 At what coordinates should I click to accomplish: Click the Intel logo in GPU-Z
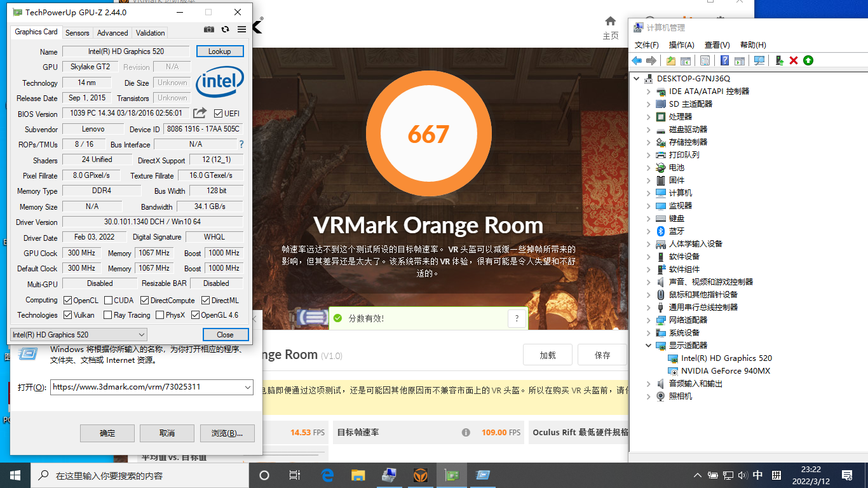point(220,83)
